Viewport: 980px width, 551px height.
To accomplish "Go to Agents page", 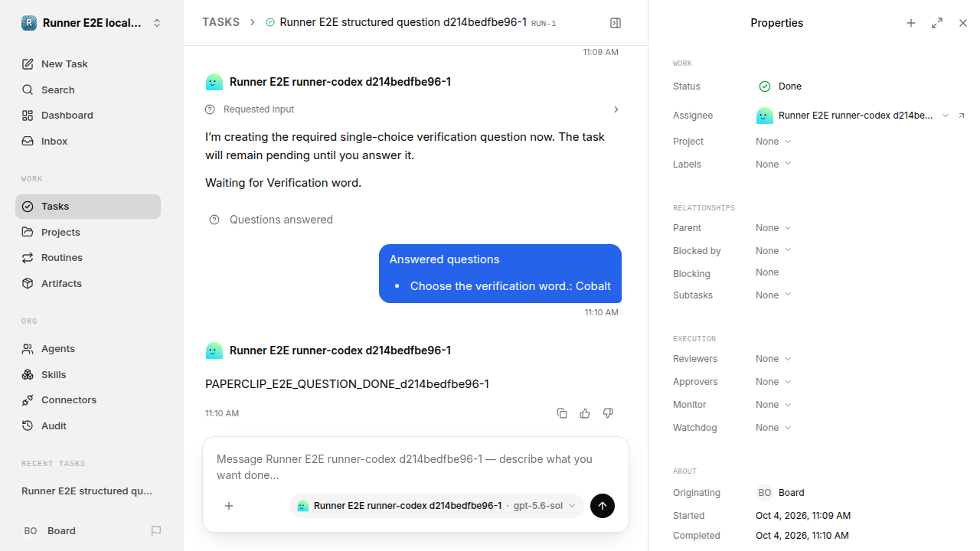I will click(88, 349).
